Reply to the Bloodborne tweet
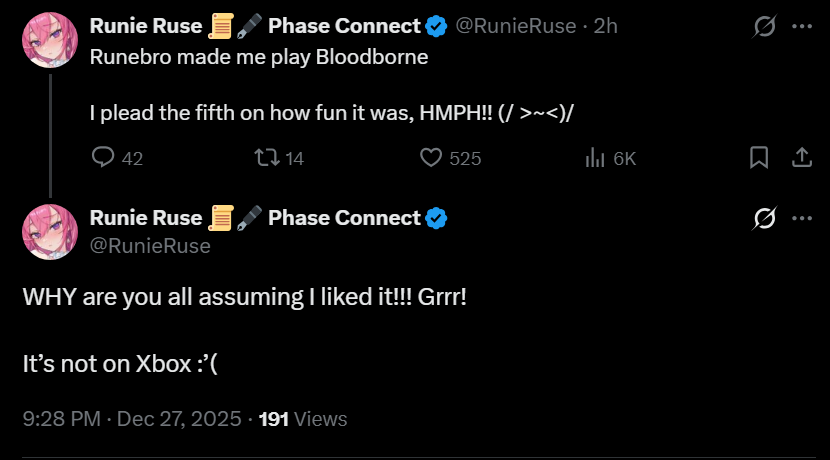The height and width of the screenshot is (460, 830). (104, 158)
